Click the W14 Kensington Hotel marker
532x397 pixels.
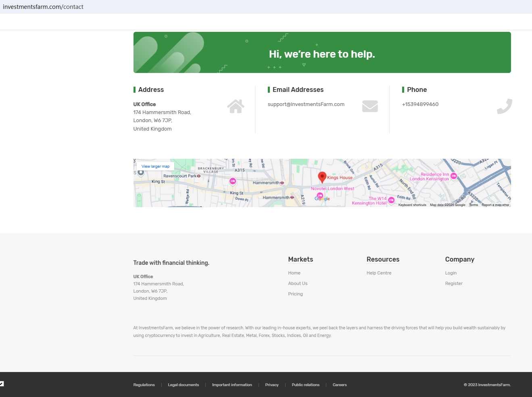pos(391,200)
